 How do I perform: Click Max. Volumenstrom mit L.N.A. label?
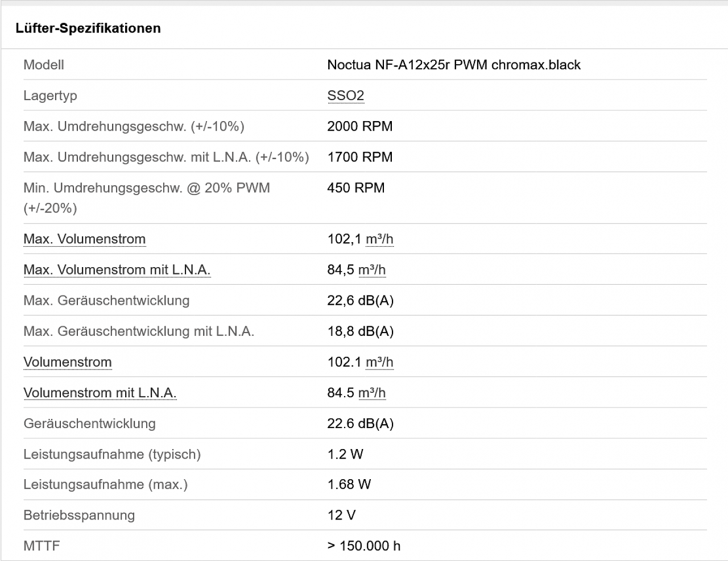(117, 269)
